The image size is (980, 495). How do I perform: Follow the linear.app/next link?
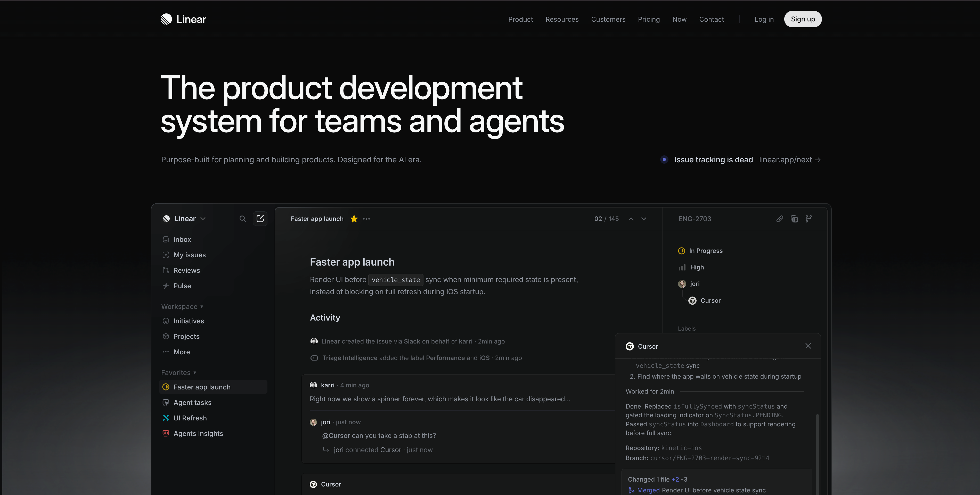(790, 160)
